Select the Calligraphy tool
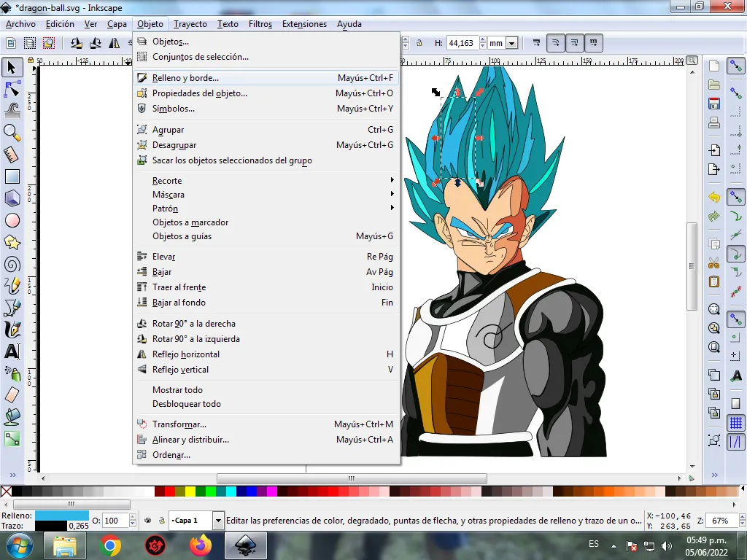Viewport: 747px width, 560px height. click(12, 330)
